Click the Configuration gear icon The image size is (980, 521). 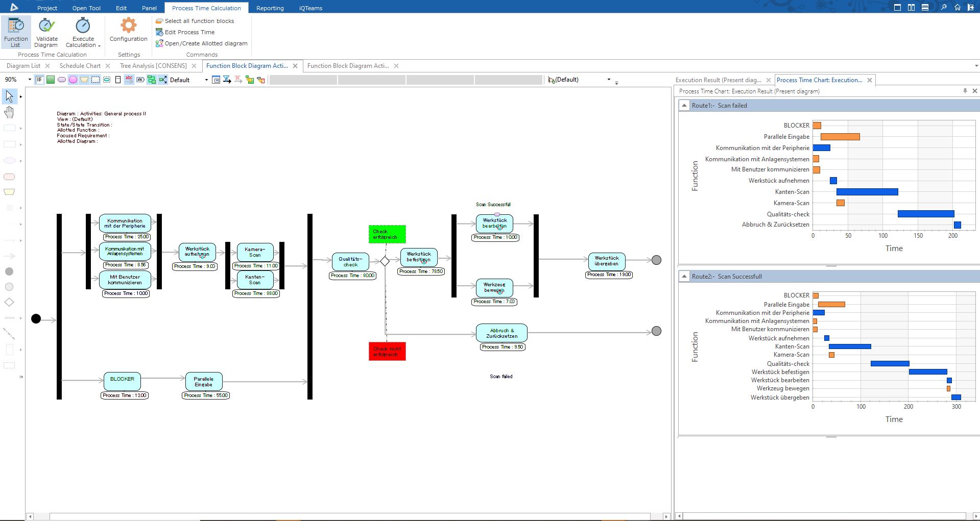point(128,25)
